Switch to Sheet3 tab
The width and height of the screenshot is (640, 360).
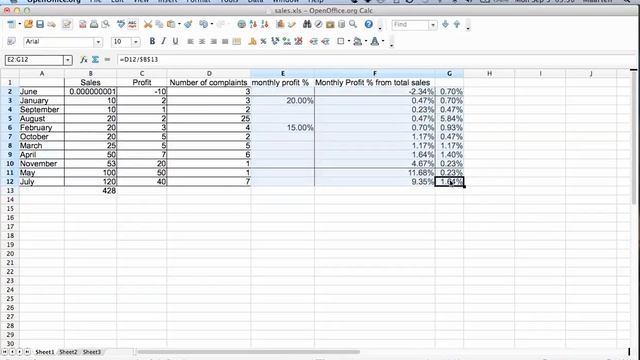pyautogui.click(x=91, y=352)
